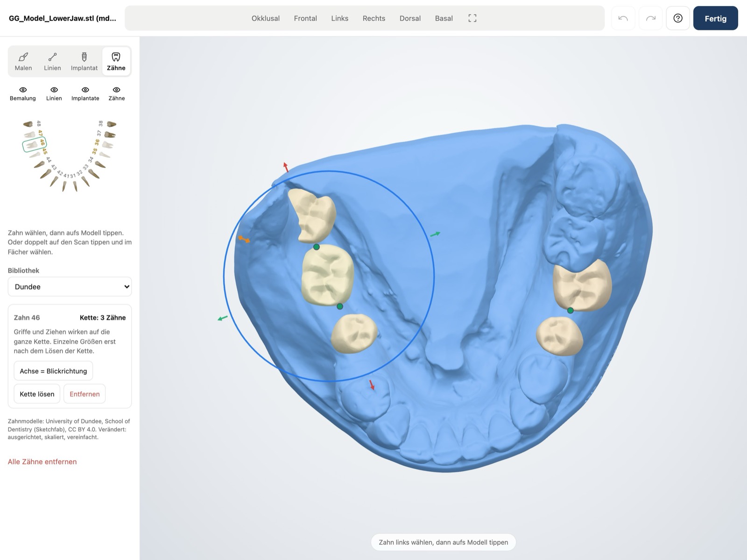Viewport: 747px width, 560px height.
Task: Switch to Okklusal view
Action: [x=266, y=18]
